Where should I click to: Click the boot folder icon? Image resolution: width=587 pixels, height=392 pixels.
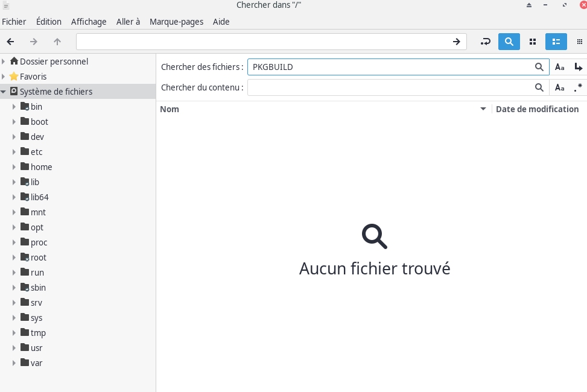(x=25, y=121)
